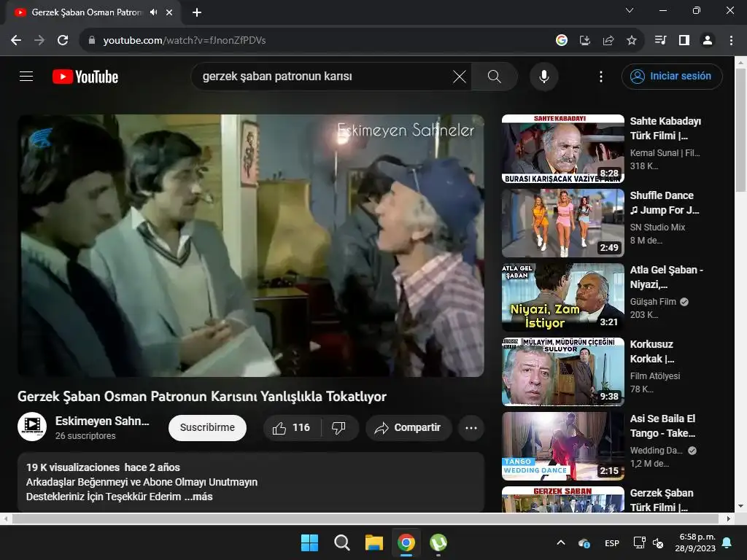Open the Sahte Kabadayı Türk Filmi title
The image size is (747, 560).
click(x=665, y=128)
